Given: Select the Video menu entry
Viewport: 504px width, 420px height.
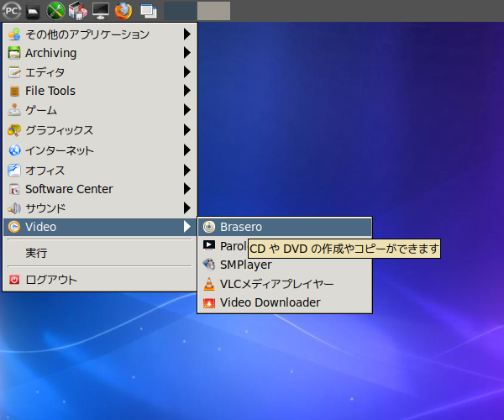Looking at the screenshot, I should click(x=100, y=227).
